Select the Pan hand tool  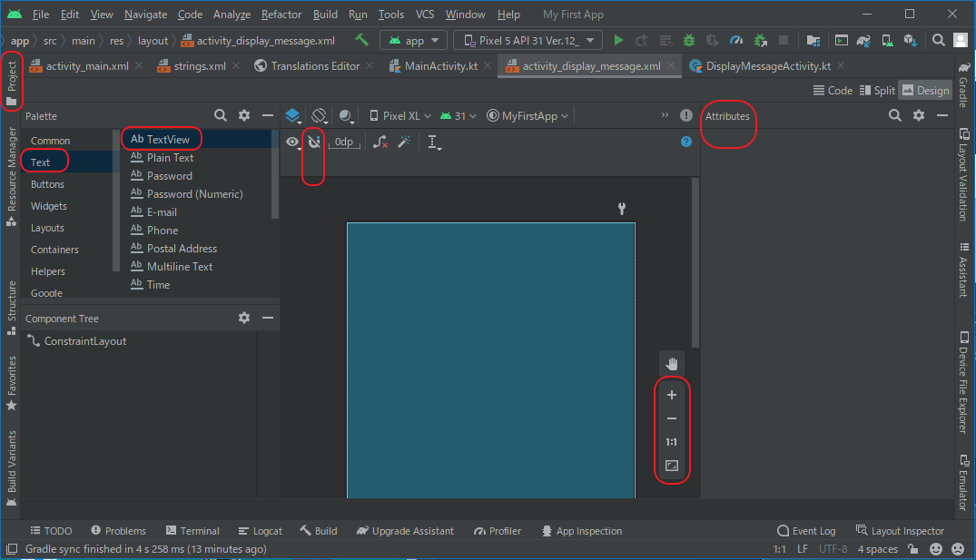pos(672,364)
